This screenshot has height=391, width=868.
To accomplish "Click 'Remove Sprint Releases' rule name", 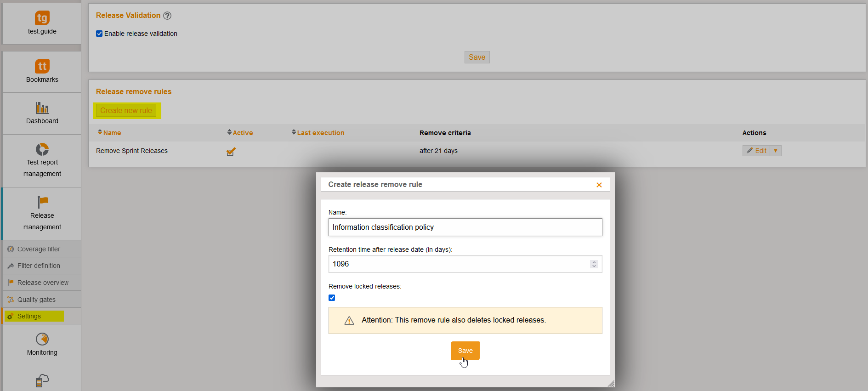I will 132,151.
